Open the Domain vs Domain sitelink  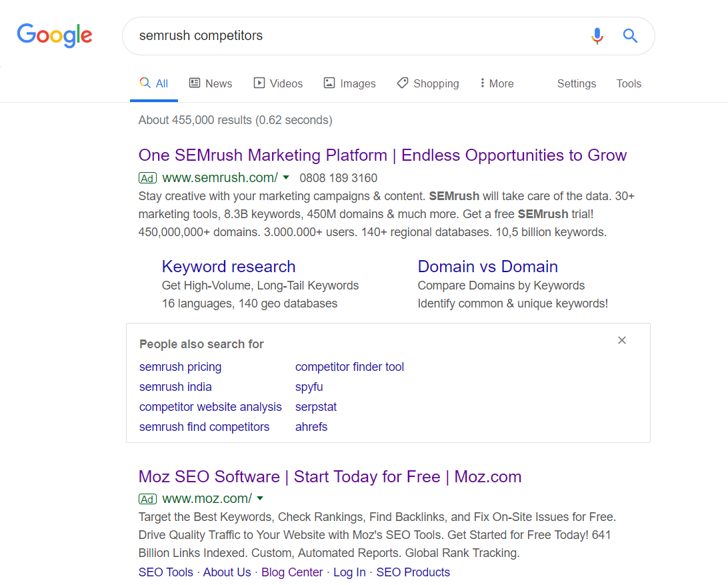pos(488,267)
